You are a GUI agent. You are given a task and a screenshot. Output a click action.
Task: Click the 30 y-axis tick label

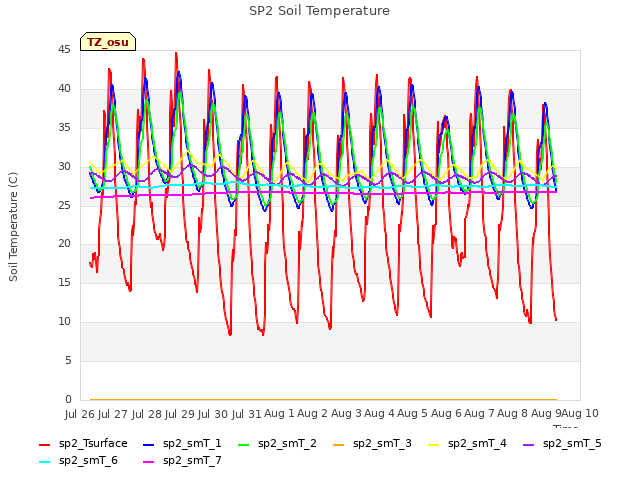(x=64, y=166)
